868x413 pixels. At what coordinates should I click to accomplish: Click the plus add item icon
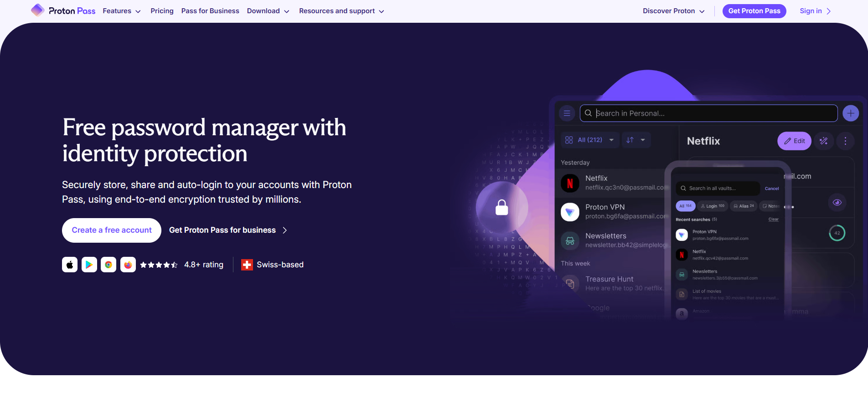pos(851,113)
